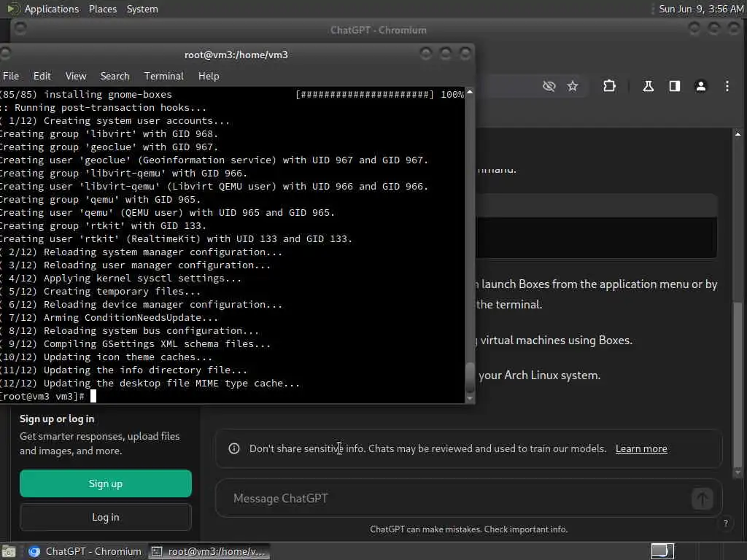Close the terminal window
This screenshot has width=747, height=560.
point(465,54)
